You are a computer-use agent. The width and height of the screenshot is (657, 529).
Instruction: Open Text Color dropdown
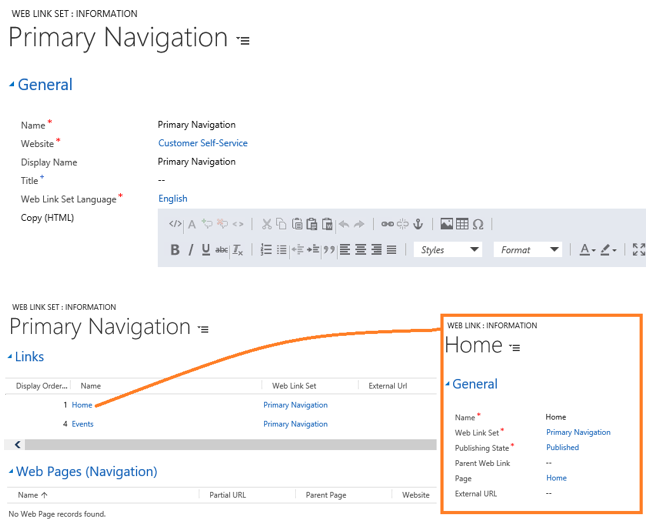587,250
